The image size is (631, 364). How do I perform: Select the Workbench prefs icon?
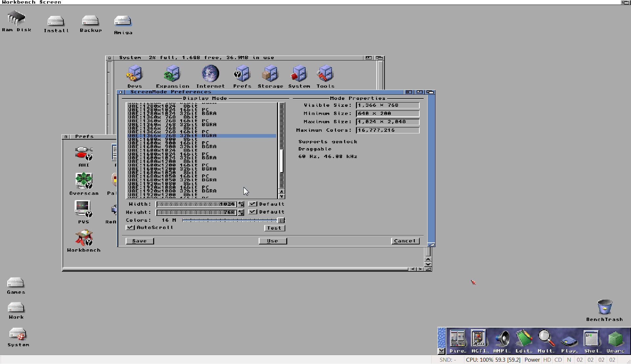(84, 241)
